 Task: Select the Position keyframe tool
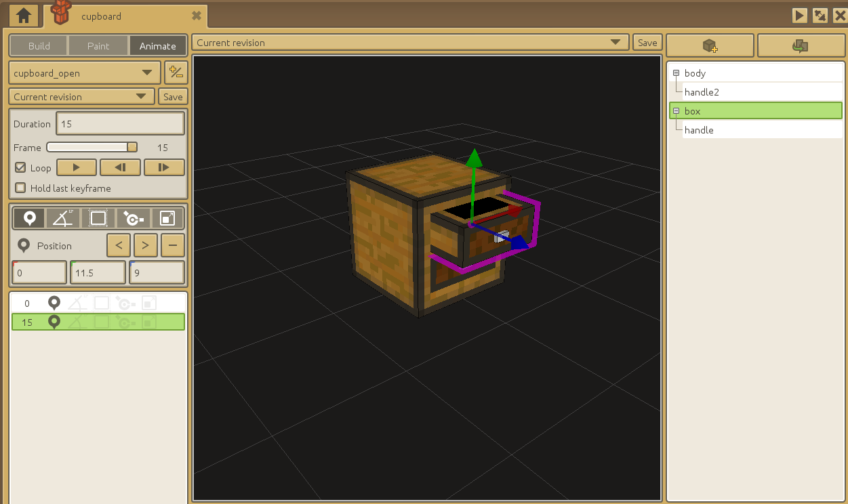pos(29,218)
